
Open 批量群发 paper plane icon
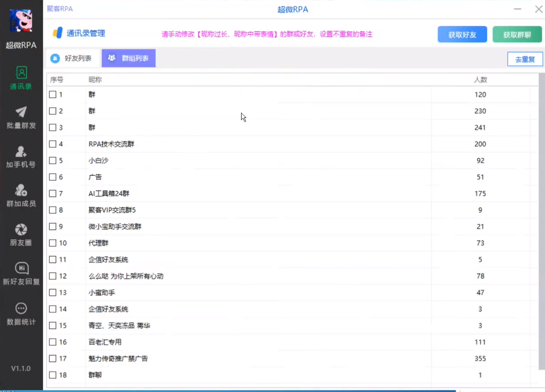[x=21, y=112]
